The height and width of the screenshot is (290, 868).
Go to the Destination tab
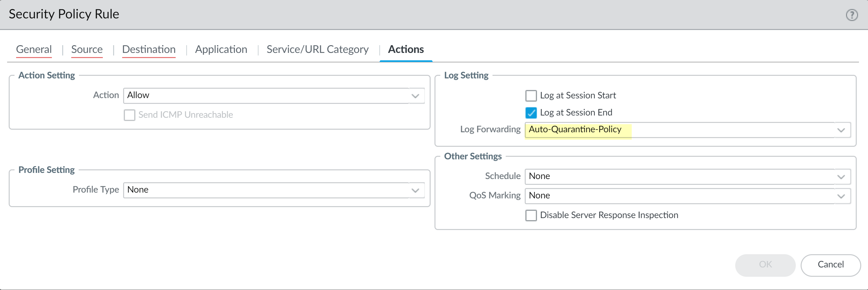[x=149, y=50]
